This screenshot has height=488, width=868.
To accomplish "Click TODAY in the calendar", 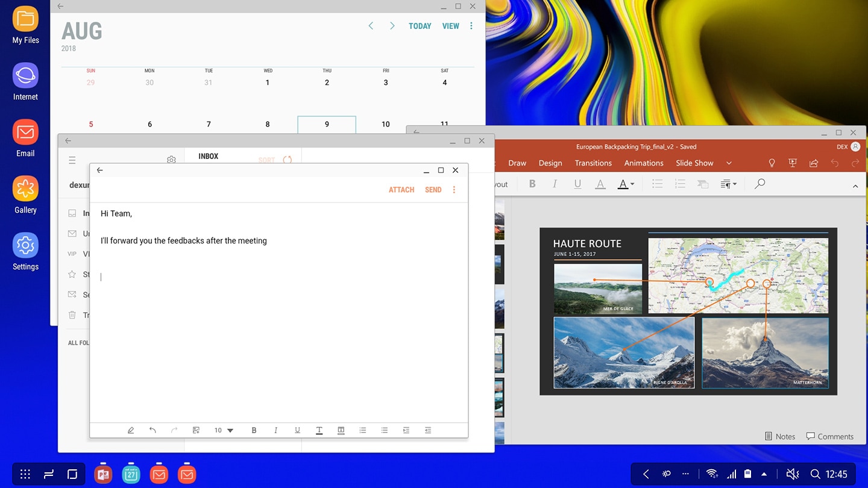I will [420, 26].
